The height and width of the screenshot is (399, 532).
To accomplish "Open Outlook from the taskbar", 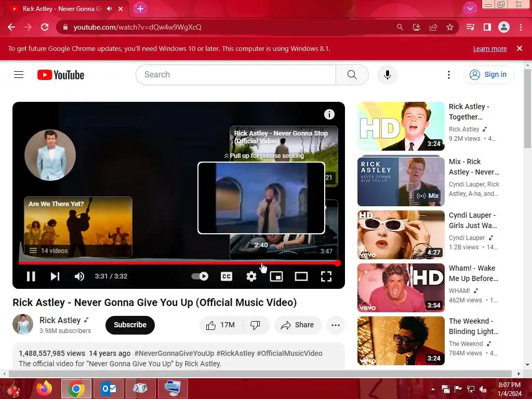I will point(108,389).
